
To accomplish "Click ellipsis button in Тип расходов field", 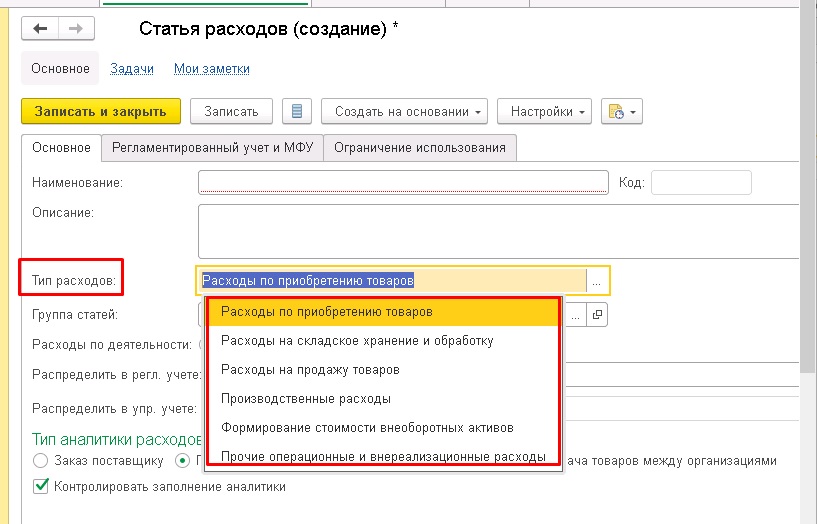I will click(x=597, y=281).
